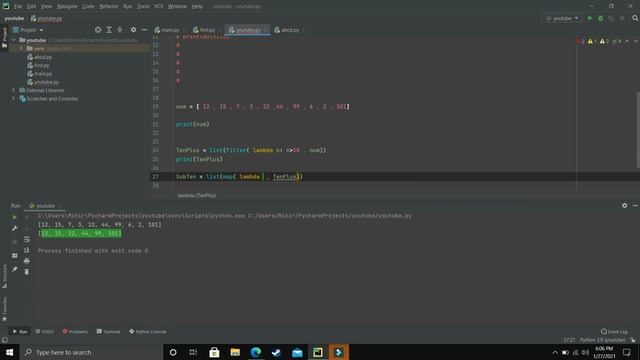Image resolution: width=640 pixels, height=360 pixels.
Task: Pin the Run tab with the pin icon
Action: [15, 269]
